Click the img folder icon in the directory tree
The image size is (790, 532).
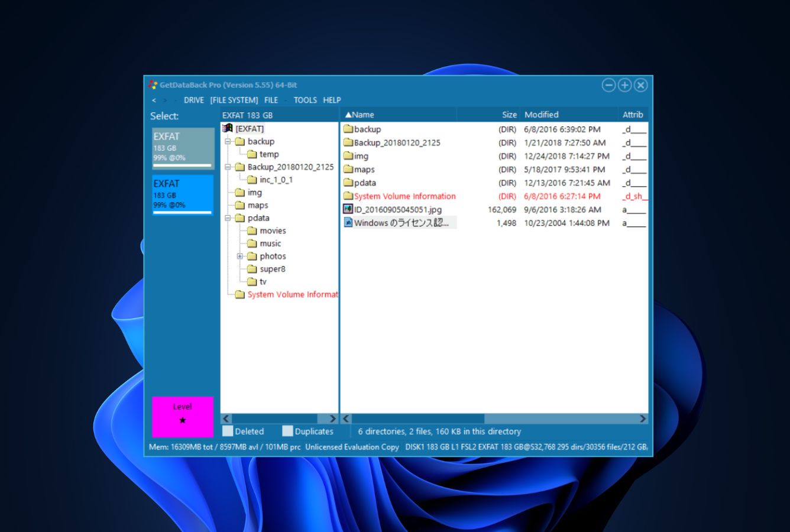(x=240, y=192)
